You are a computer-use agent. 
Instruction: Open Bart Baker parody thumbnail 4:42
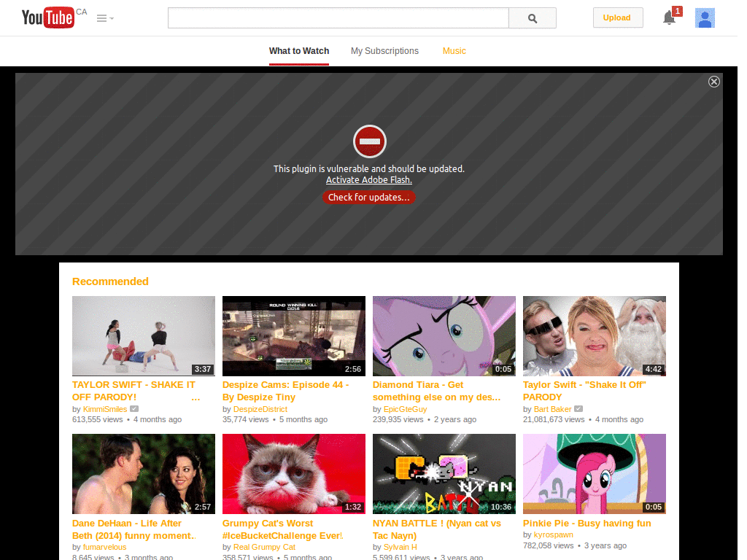[595, 336]
